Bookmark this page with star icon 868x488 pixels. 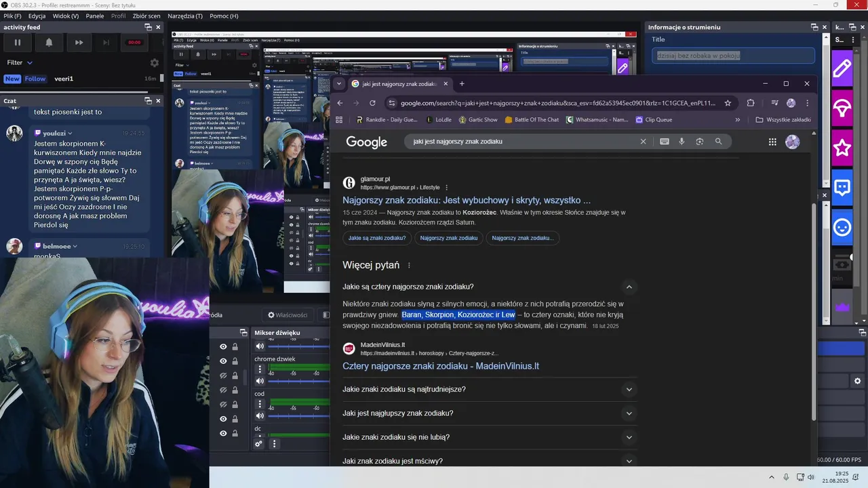pos(728,103)
